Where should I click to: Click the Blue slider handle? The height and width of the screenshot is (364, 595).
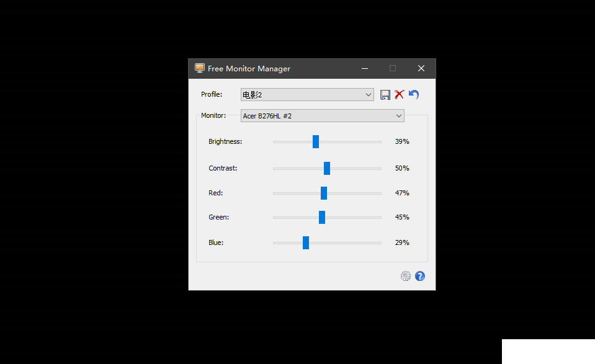click(x=306, y=242)
